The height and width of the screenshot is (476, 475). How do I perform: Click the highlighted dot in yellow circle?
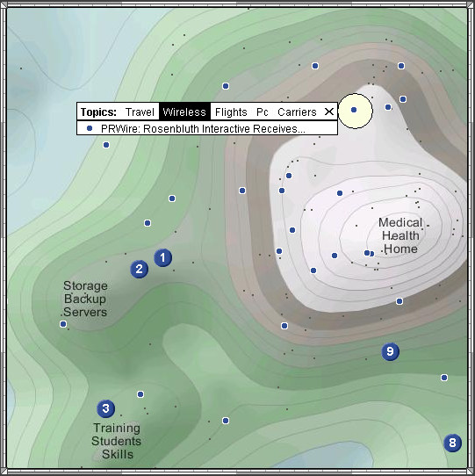click(354, 110)
